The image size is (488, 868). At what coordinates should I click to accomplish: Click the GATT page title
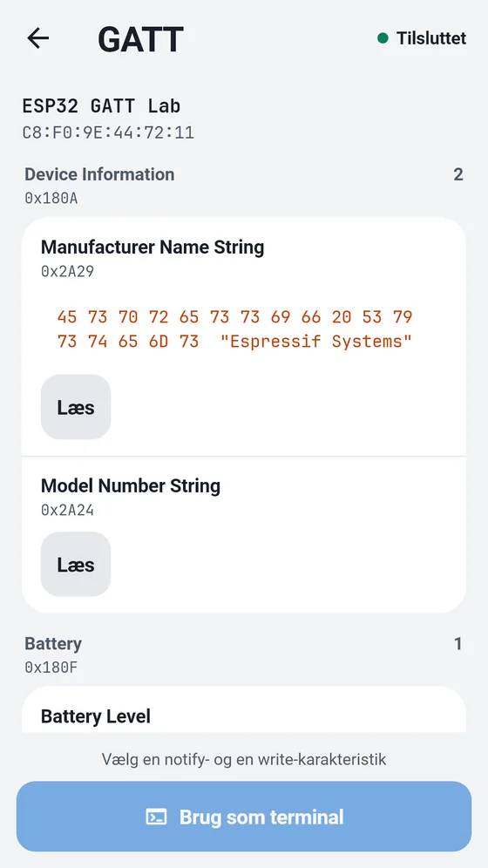coord(140,39)
